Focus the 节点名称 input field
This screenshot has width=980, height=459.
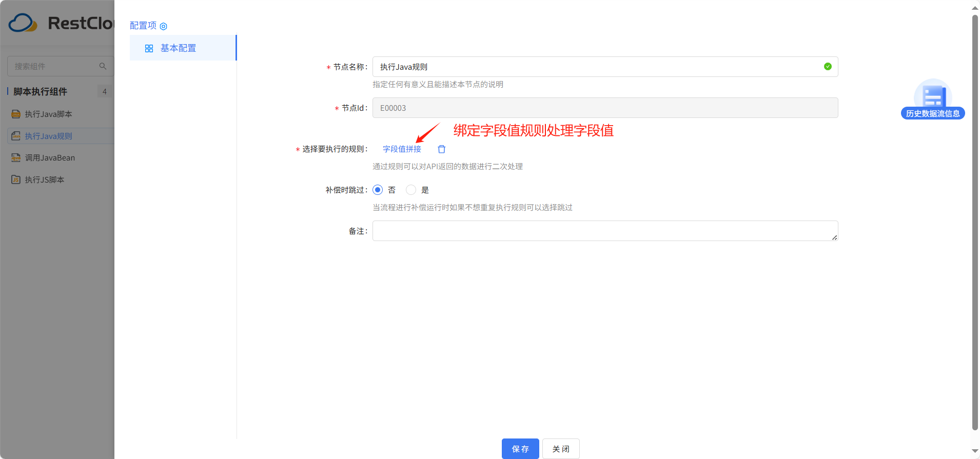605,67
